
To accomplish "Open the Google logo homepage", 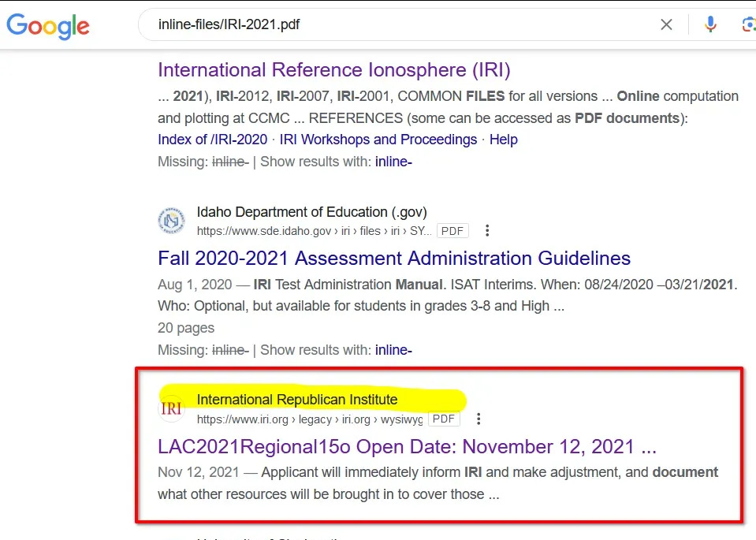I will click(48, 26).
